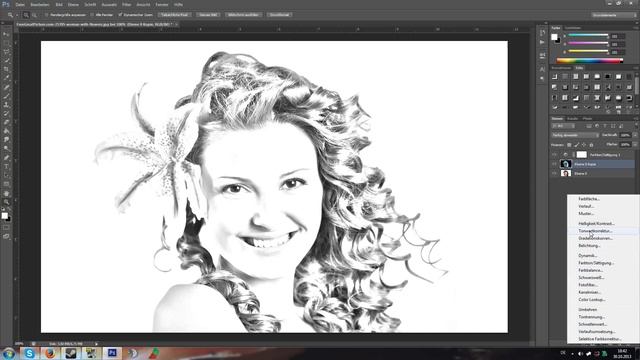
Task: Open the Deckkraft opacity slider arrow
Action: [635, 135]
